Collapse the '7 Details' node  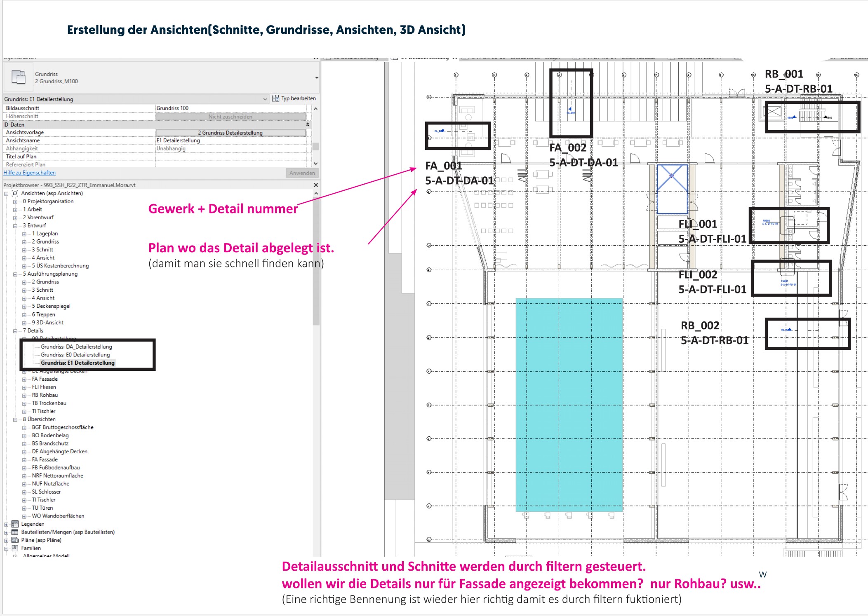15,331
